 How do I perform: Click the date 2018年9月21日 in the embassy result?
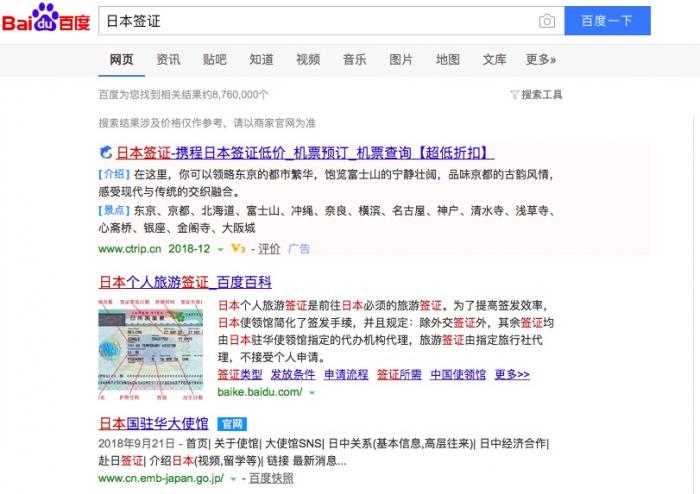pos(137,443)
